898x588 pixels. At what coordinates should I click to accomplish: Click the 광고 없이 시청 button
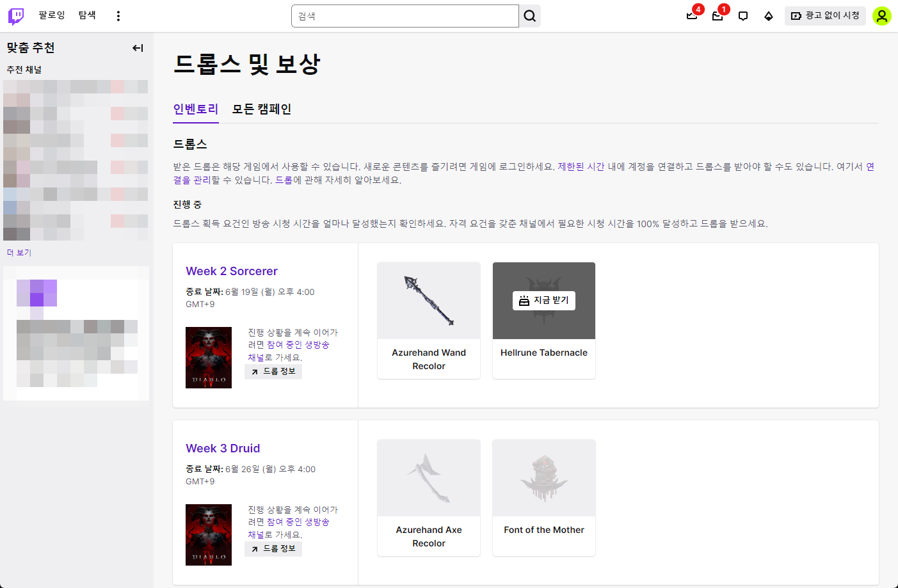coord(825,16)
